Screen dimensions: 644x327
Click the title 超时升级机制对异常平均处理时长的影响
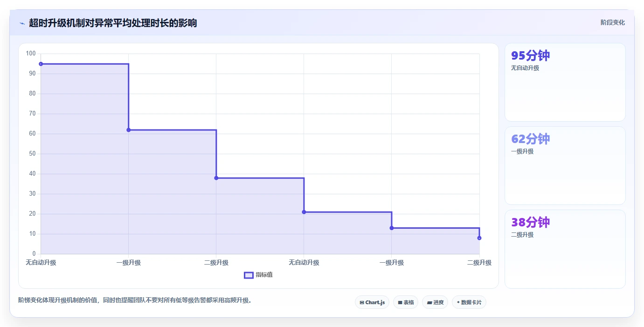113,23
